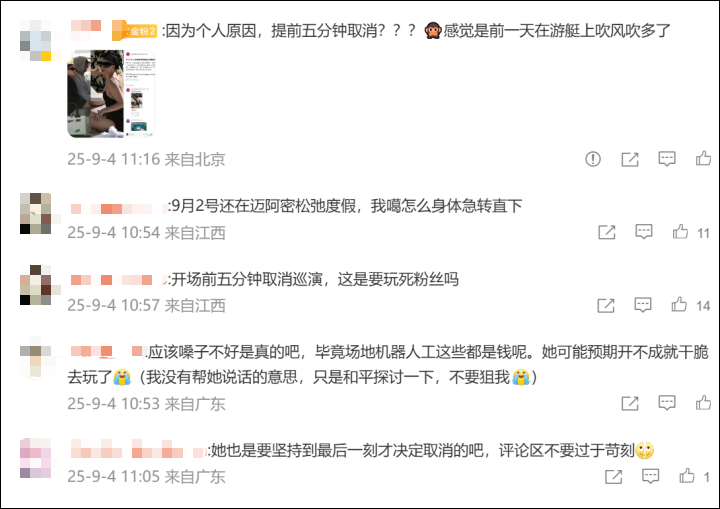Open avatar of the 11:05 Guangdong commenter
The image size is (720, 509).
click(36, 458)
